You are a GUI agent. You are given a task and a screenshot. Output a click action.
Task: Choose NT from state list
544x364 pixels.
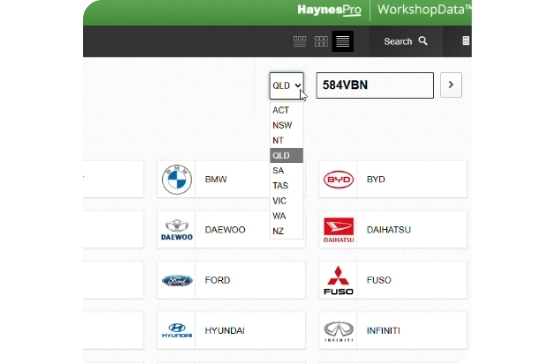286,141
